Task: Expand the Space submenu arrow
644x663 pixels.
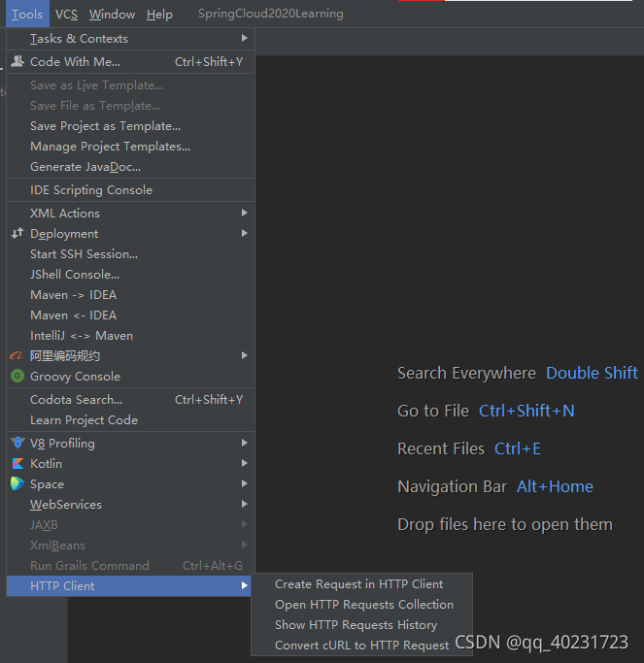Action: click(x=244, y=483)
